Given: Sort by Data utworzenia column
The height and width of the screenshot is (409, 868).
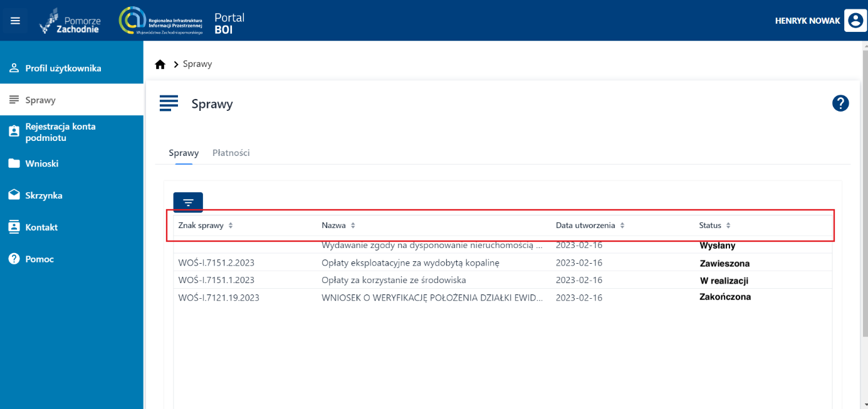Looking at the screenshot, I should [x=622, y=225].
